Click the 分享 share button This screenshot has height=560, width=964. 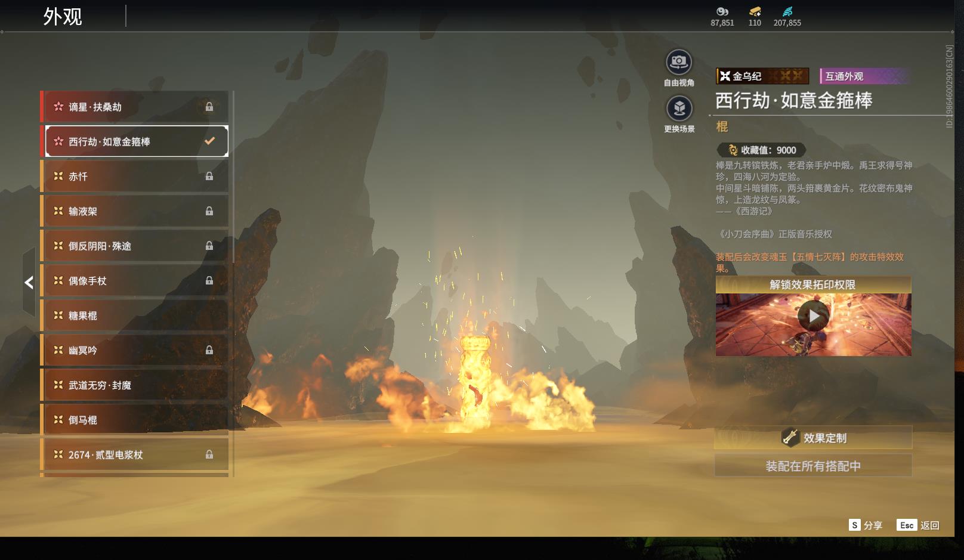866,525
